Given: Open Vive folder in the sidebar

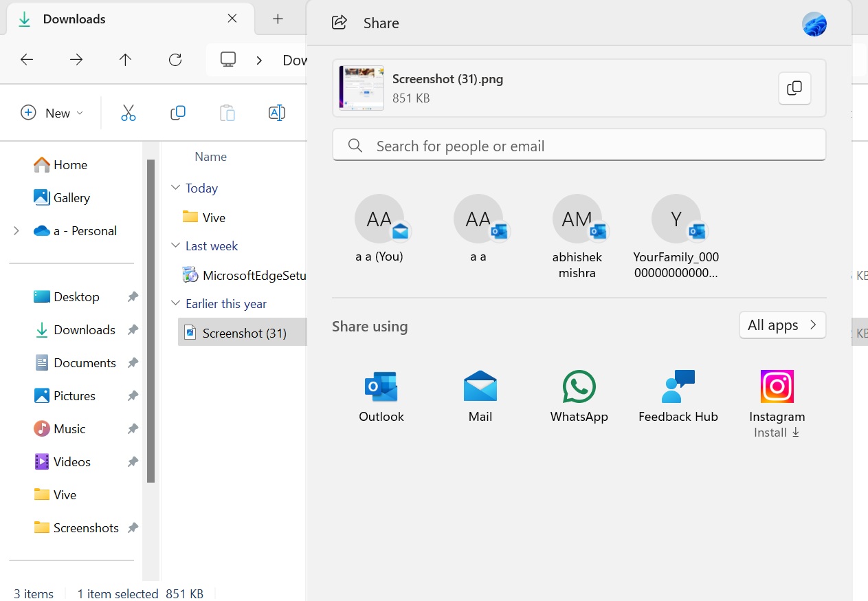Looking at the screenshot, I should (55, 495).
